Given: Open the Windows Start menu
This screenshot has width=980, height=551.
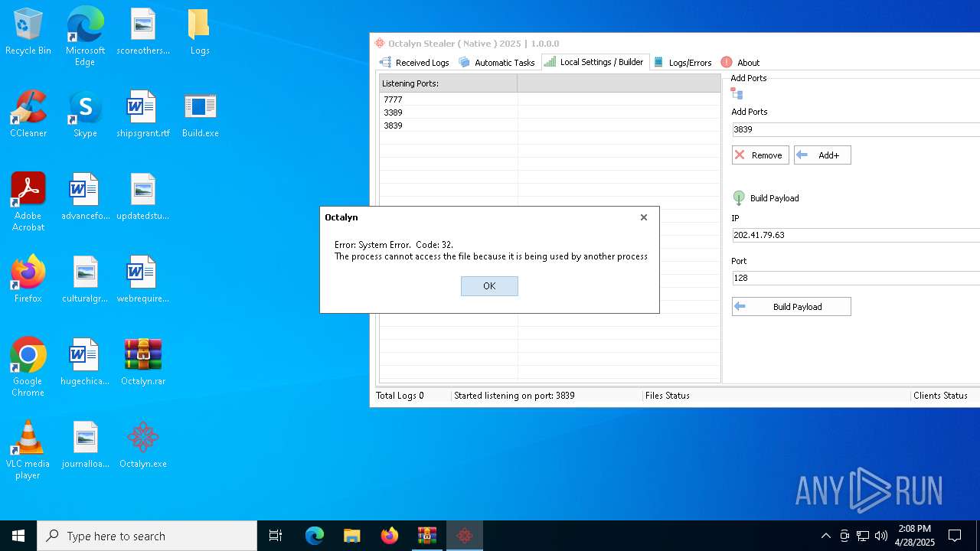Looking at the screenshot, I should (18, 536).
